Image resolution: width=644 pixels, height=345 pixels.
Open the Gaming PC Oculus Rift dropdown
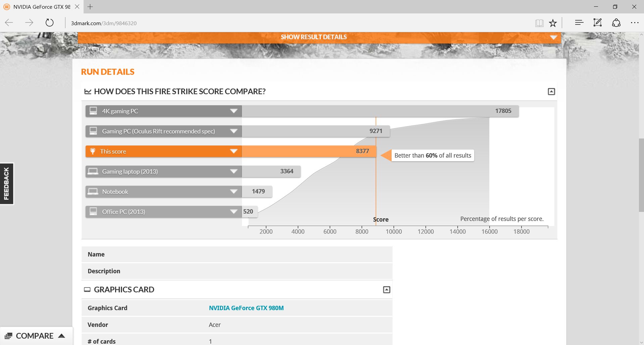coord(234,131)
